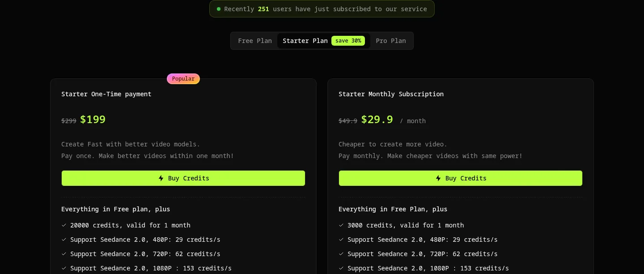The image size is (644, 274).
Task: Click 'Everything in Free plan, plus' in One-Time card
Action: coord(116,209)
